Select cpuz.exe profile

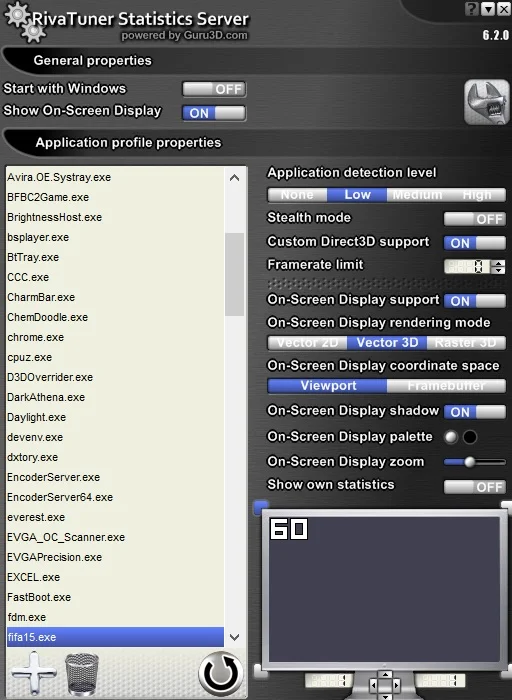click(x=115, y=358)
